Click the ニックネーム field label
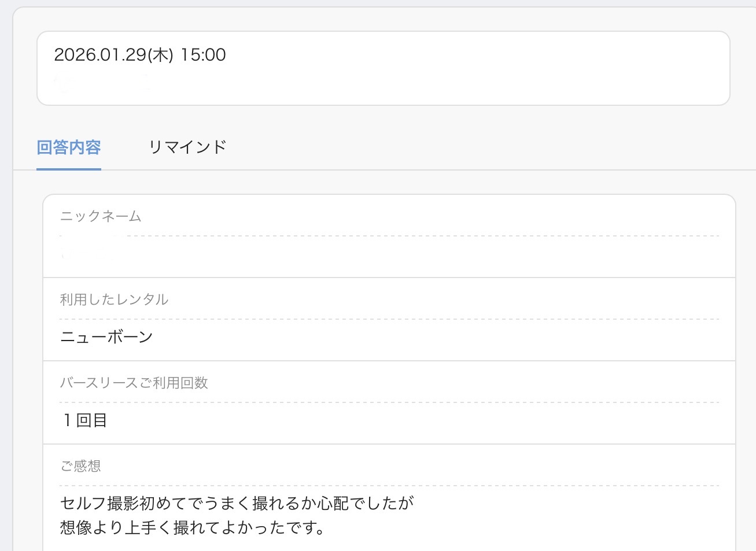The image size is (756, 551). tap(101, 216)
